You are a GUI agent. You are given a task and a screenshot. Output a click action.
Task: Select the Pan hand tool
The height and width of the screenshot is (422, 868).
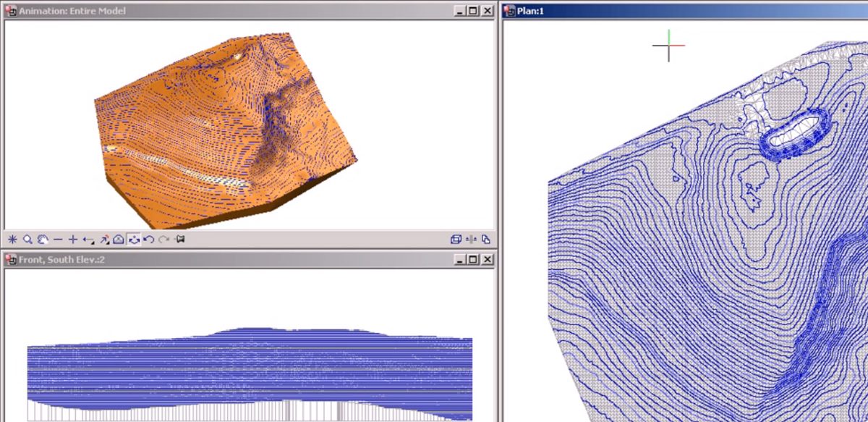(x=43, y=239)
